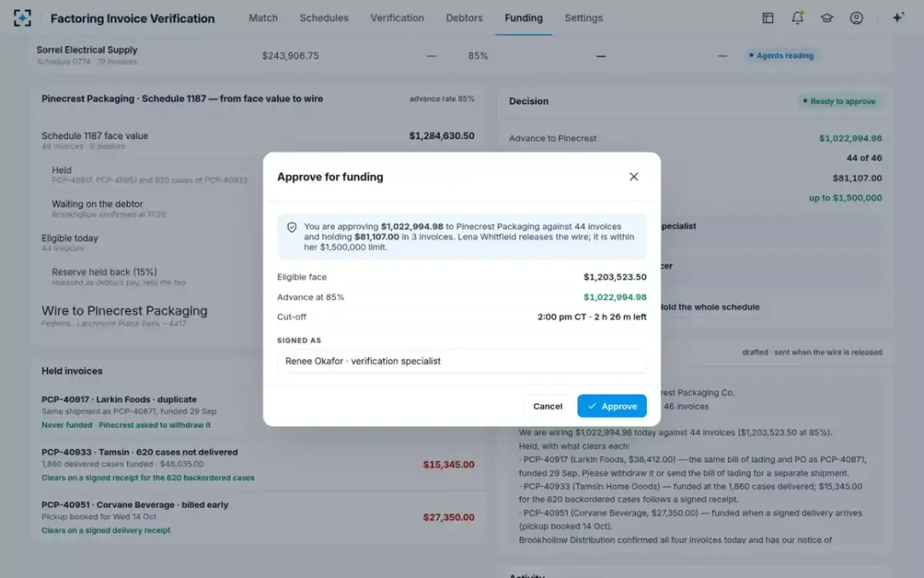This screenshot has width=924, height=578.
Task: Click the up to $1,500,000 limit
Action: (845, 198)
